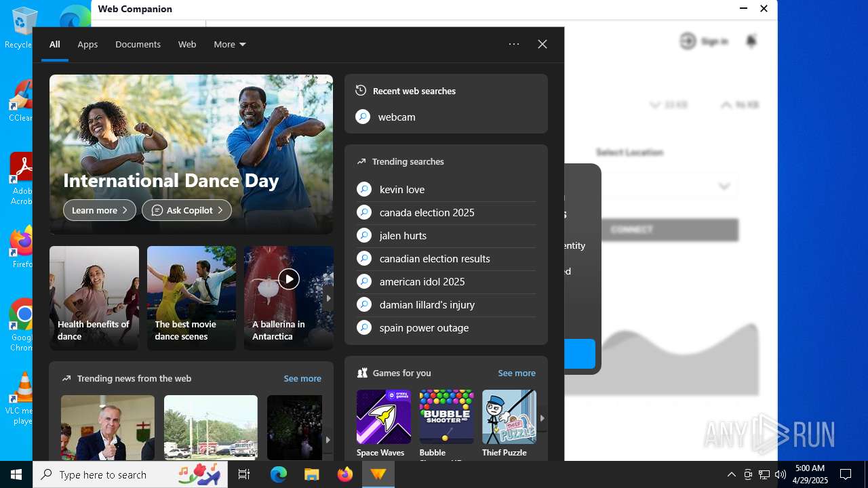Open Web Companion taskbar icon

pos(378,474)
